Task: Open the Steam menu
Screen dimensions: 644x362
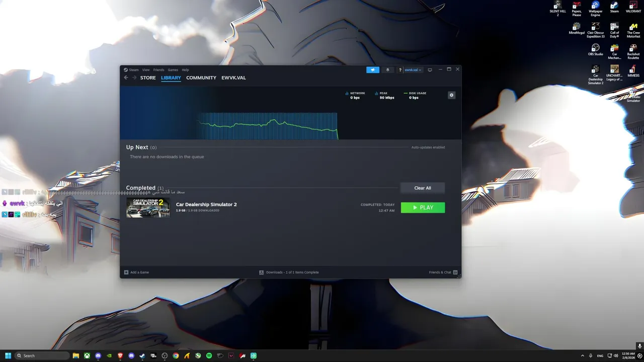Action: [131, 70]
